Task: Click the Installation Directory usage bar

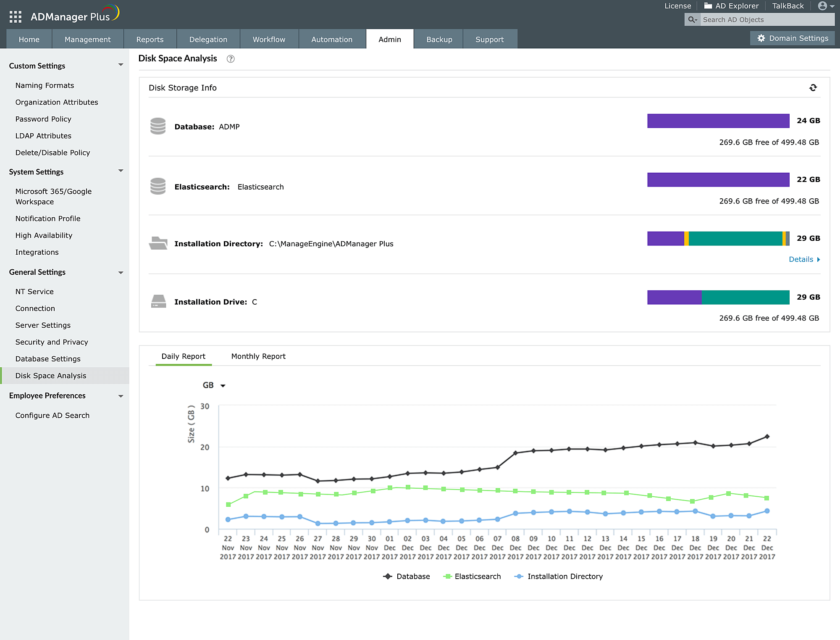Action: pyautogui.click(x=718, y=238)
